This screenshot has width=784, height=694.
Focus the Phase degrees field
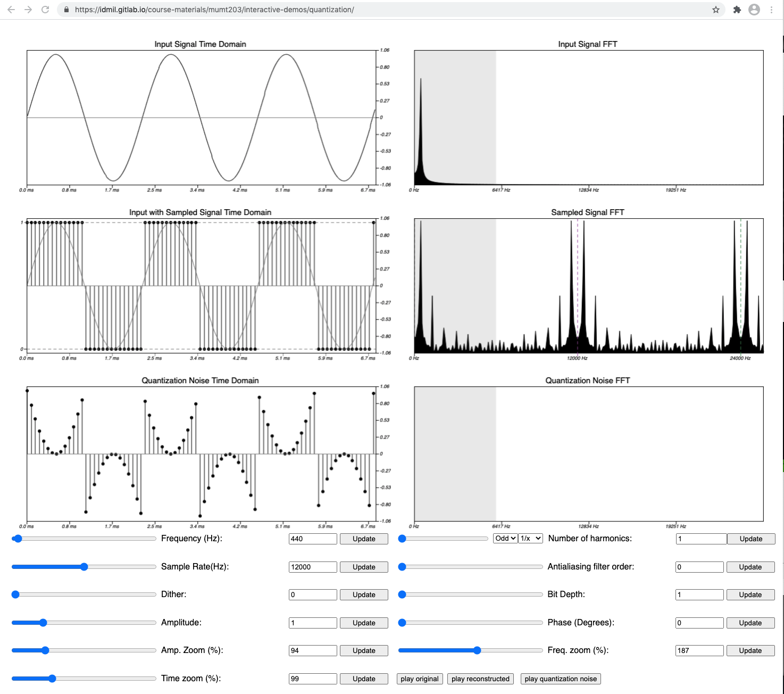pos(699,623)
